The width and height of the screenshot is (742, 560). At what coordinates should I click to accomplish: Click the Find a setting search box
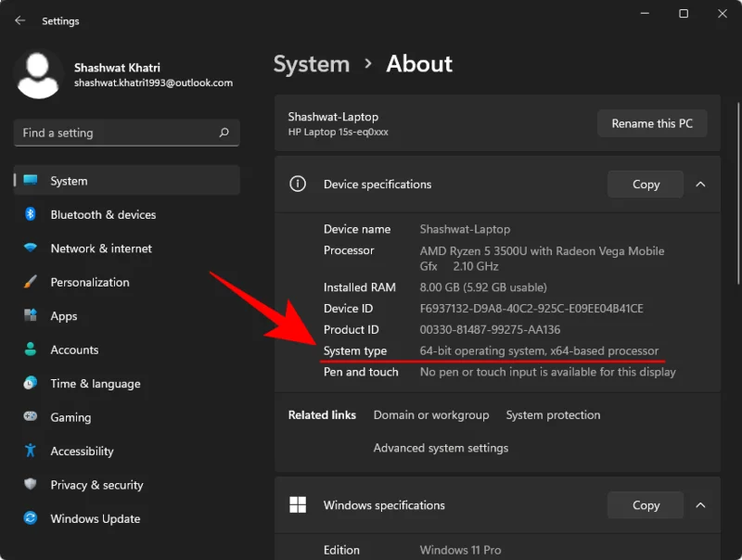tap(126, 133)
